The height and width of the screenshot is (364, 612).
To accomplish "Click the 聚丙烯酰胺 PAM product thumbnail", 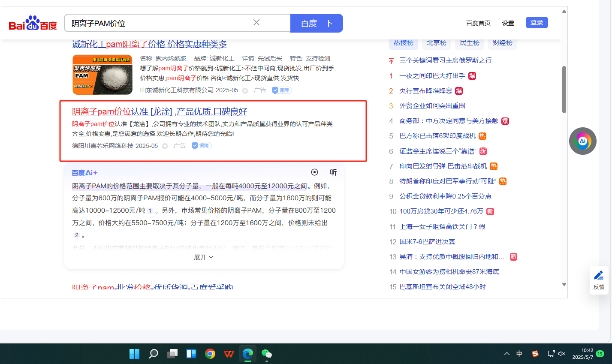I will click(x=103, y=75).
